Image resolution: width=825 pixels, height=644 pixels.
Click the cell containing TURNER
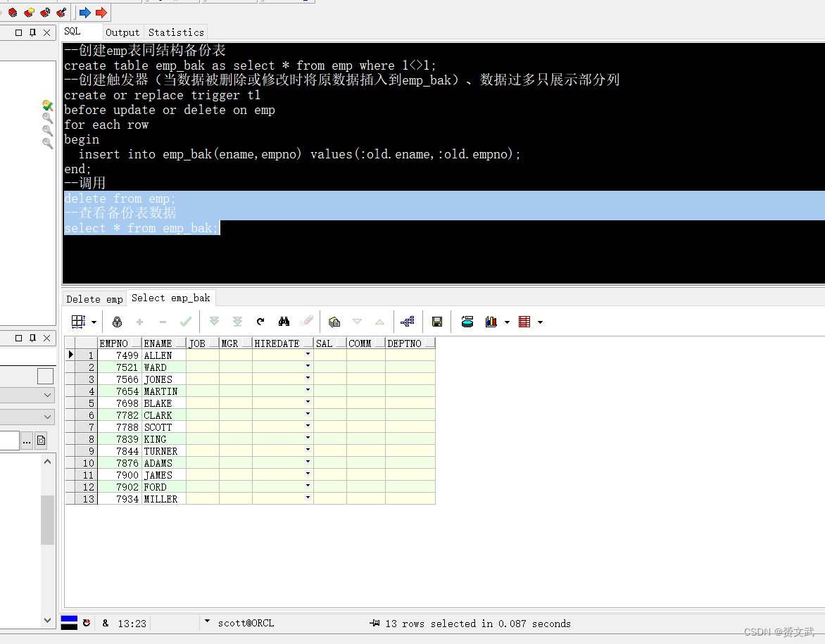[x=163, y=451]
